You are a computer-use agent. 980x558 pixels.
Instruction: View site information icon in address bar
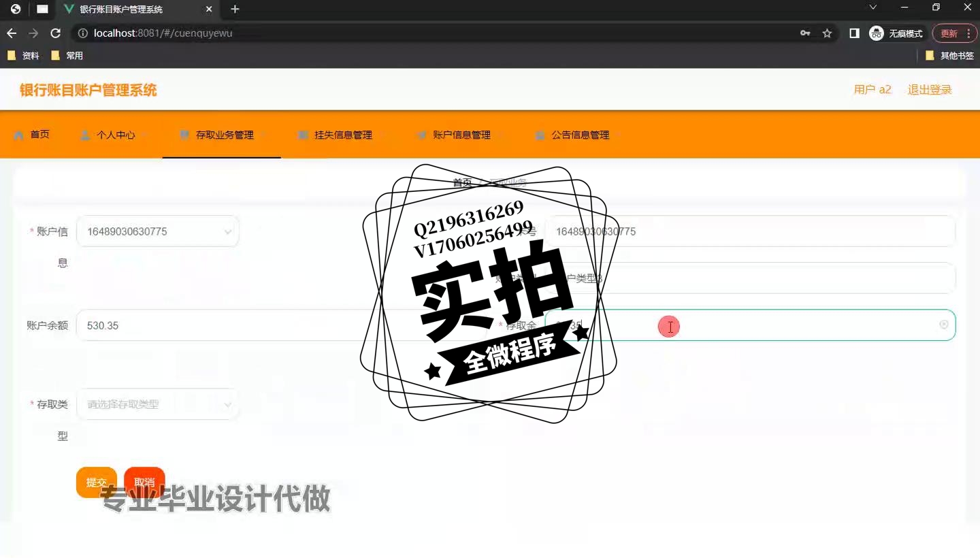(x=83, y=33)
